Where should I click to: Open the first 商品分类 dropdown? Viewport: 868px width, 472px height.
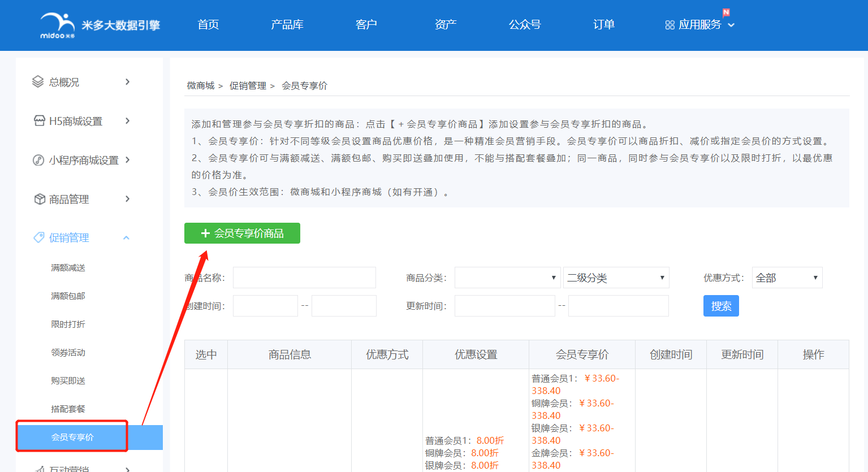(x=507, y=278)
